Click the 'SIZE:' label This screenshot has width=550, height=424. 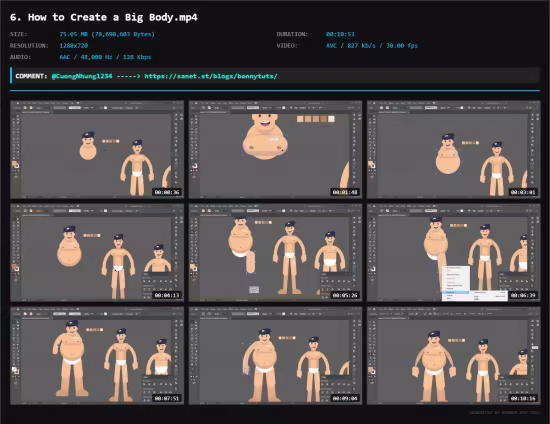click(19, 34)
